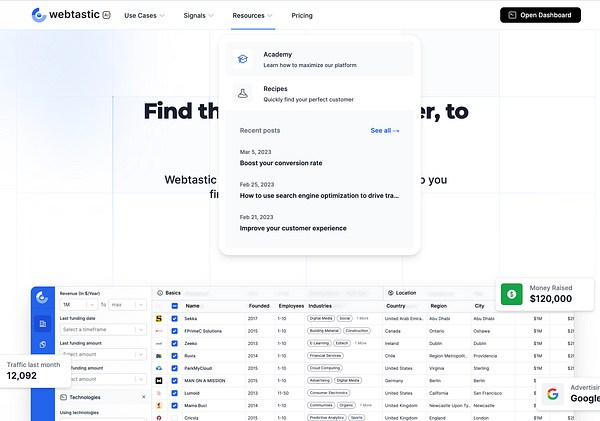Click the See all posts link
The width and height of the screenshot is (600, 421).
[385, 131]
